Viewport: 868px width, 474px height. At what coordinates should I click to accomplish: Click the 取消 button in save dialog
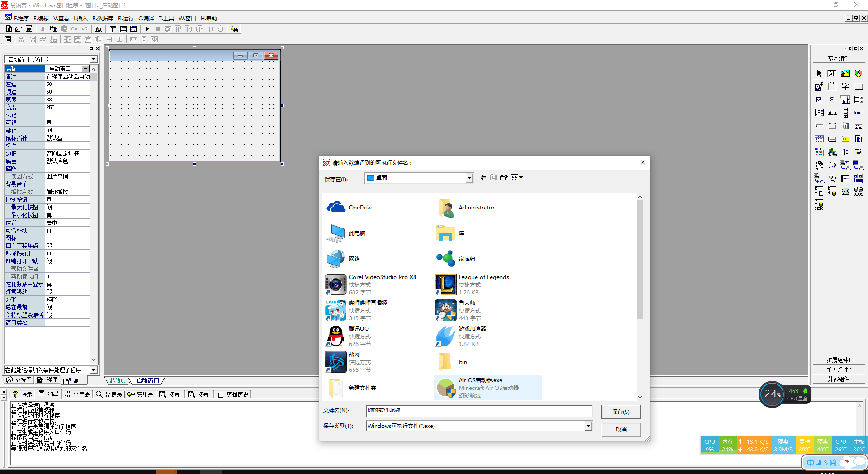[621, 430]
